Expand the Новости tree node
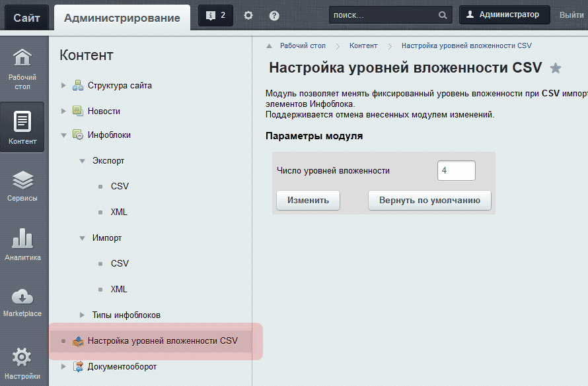This screenshot has width=588, height=386. coord(64,111)
